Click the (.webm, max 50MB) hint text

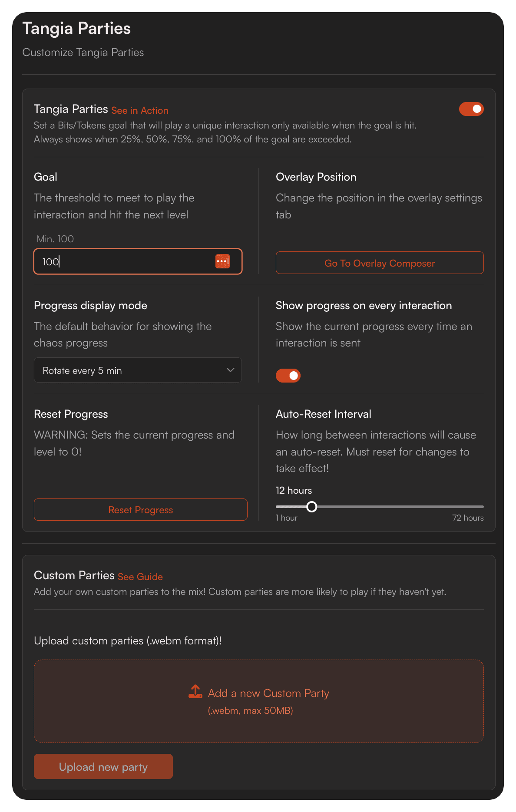point(251,711)
